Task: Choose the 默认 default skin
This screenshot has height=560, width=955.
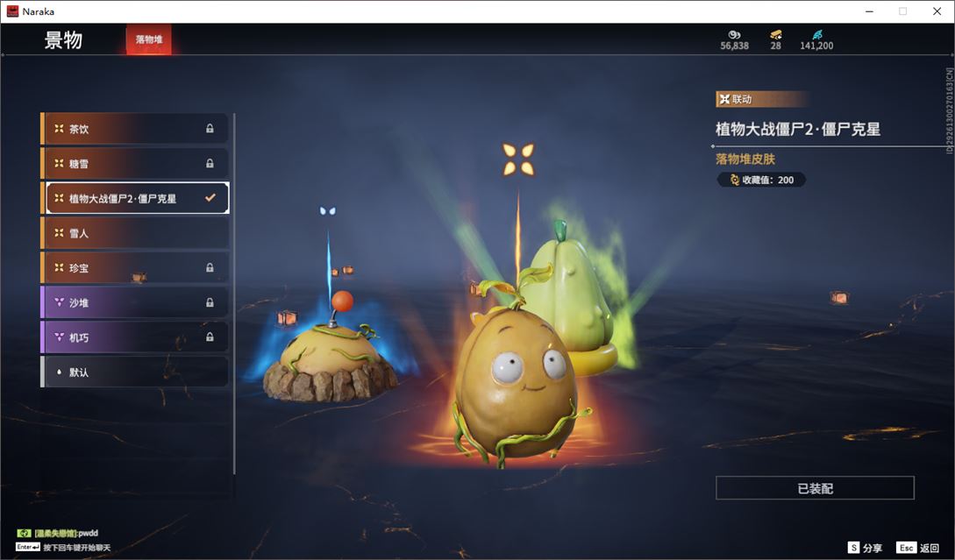Action: coord(134,372)
